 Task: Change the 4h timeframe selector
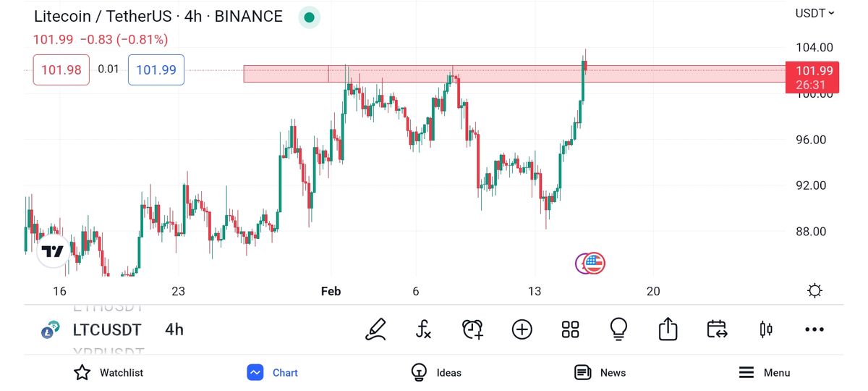point(174,329)
